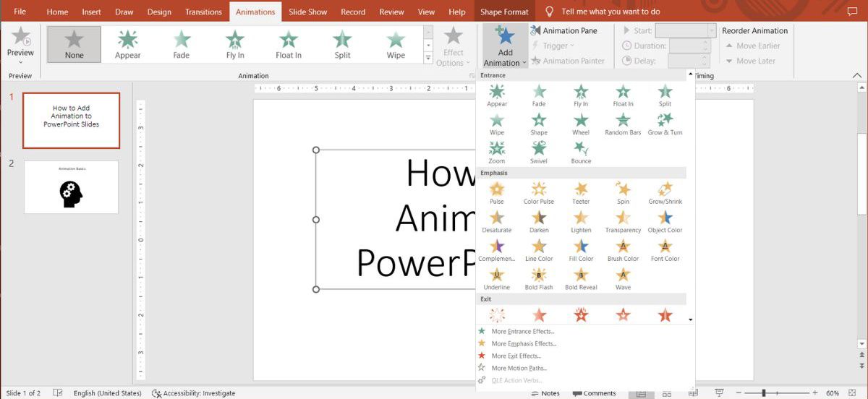This screenshot has height=399, width=868.
Task: Pick the Zoom entrance effect
Action: pos(496,153)
